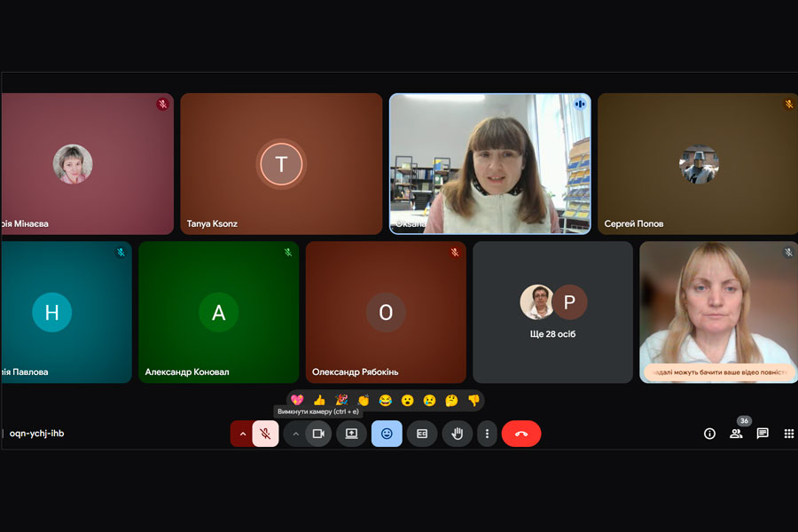Send the thumbs up reaction

pos(319,400)
